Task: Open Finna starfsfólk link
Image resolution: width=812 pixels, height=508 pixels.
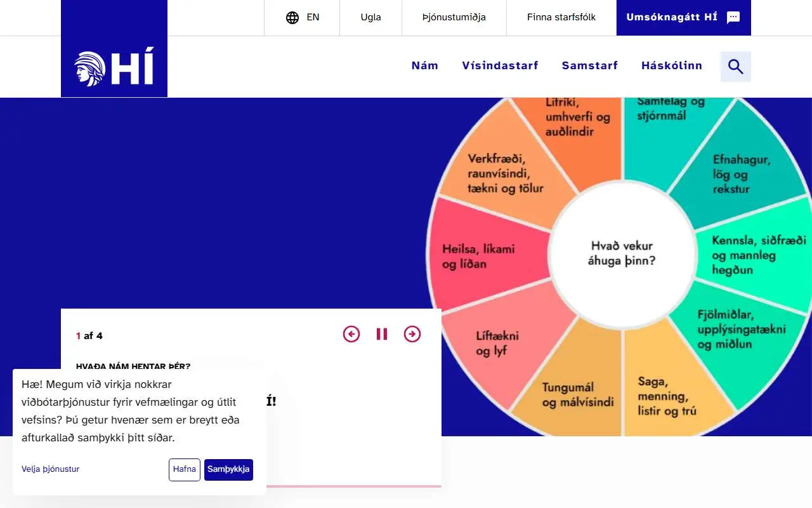Action: [561, 18]
